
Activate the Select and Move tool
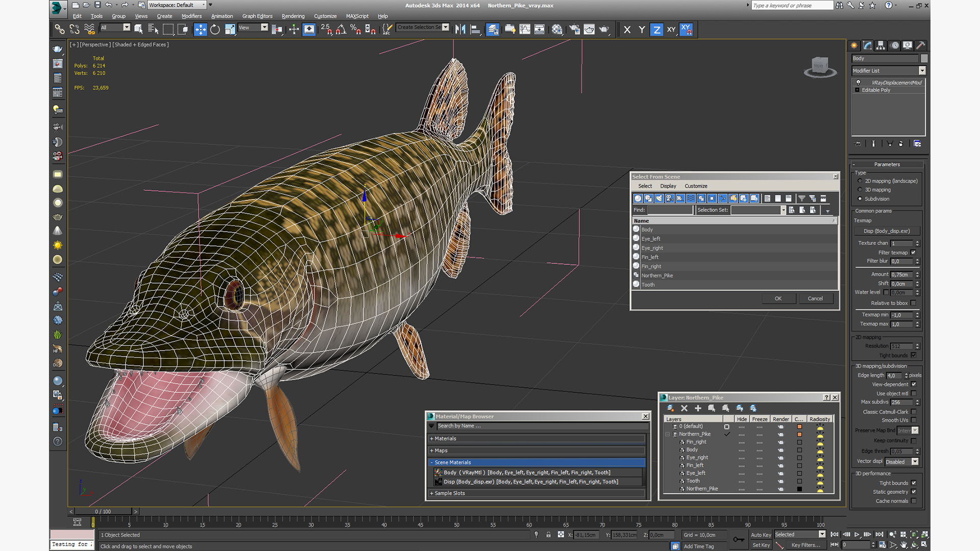click(200, 30)
